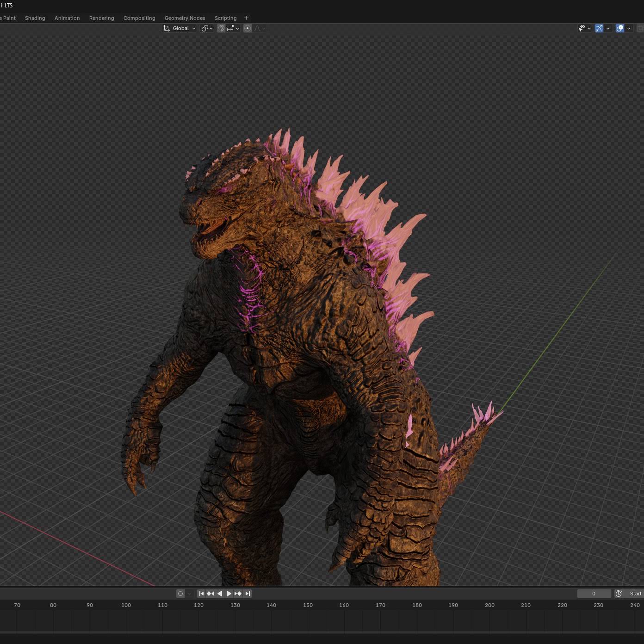
Task: Click frame 200 on timeline ruler
Action: pos(489,605)
